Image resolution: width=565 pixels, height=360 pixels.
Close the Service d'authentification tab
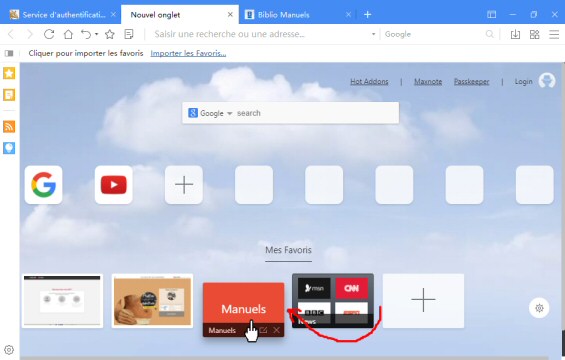113,14
